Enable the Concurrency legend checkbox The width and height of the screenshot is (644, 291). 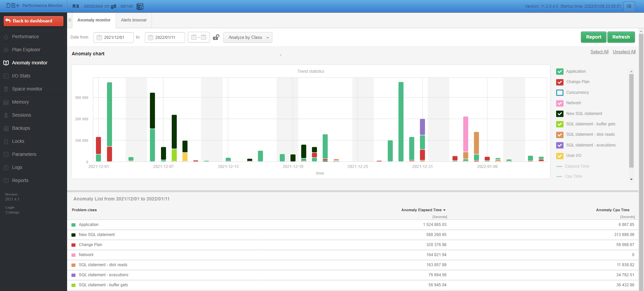559,93
